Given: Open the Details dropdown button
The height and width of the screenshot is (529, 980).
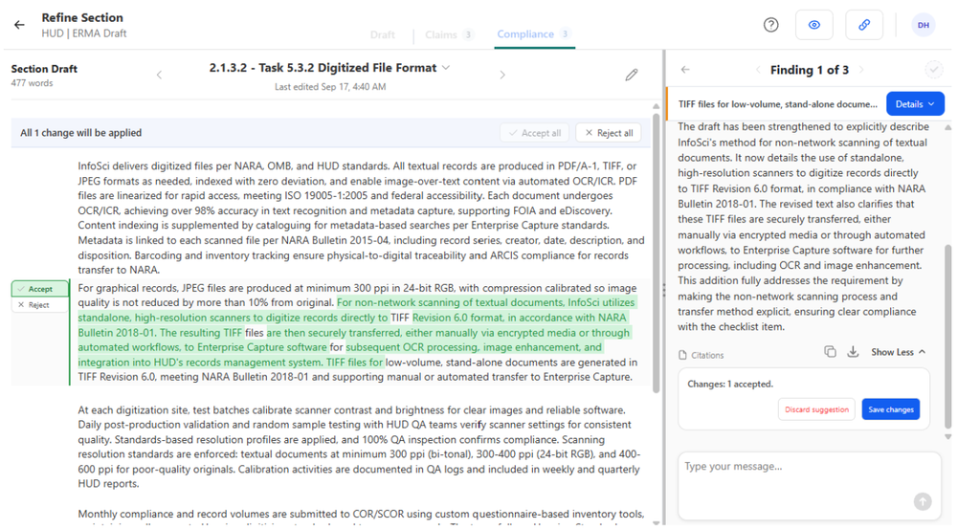Looking at the screenshot, I should click(x=915, y=104).
